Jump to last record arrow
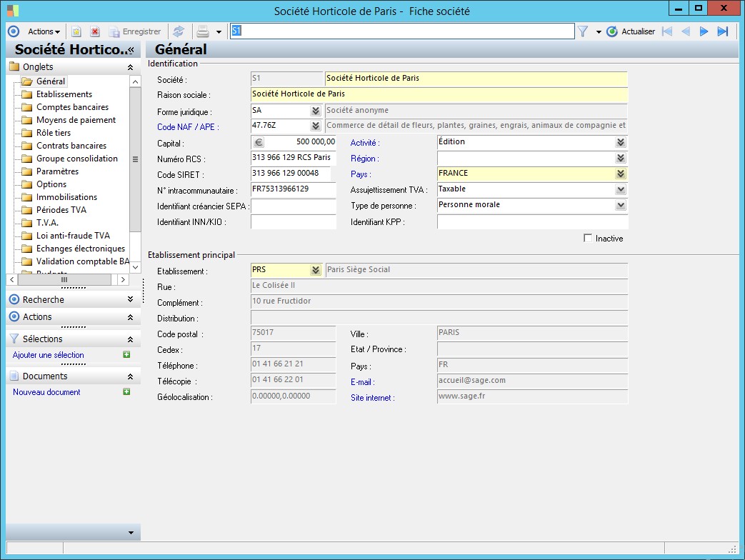This screenshot has height=560, width=745. (x=722, y=31)
